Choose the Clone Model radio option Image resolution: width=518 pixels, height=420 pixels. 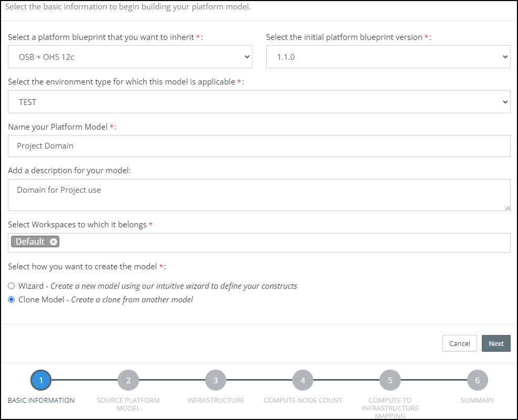point(12,300)
